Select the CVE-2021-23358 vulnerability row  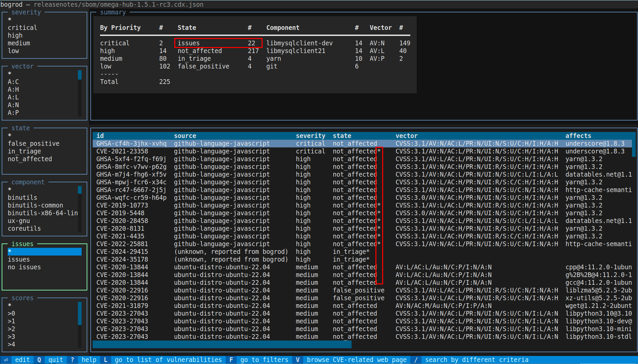point(122,151)
